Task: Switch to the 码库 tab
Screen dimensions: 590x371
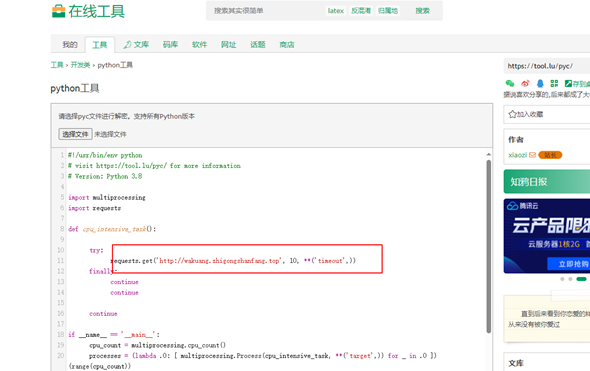Action: click(170, 45)
